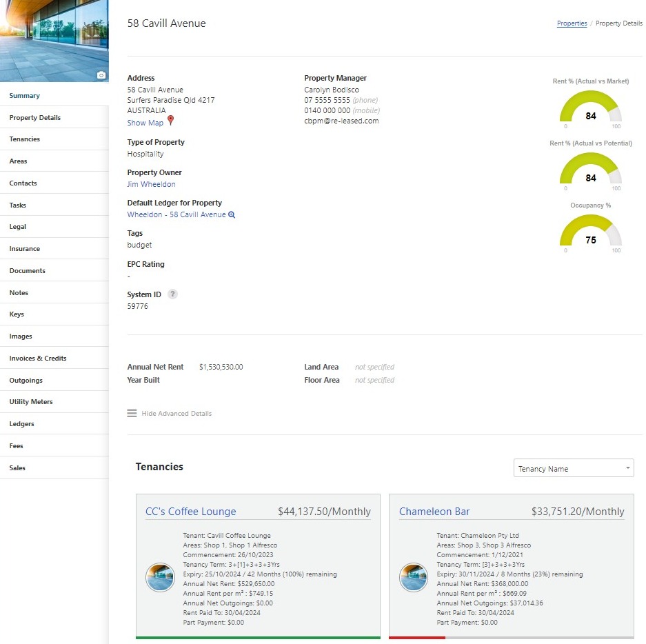Open the Insurance section
The image size is (646, 644).
point(54,248)
